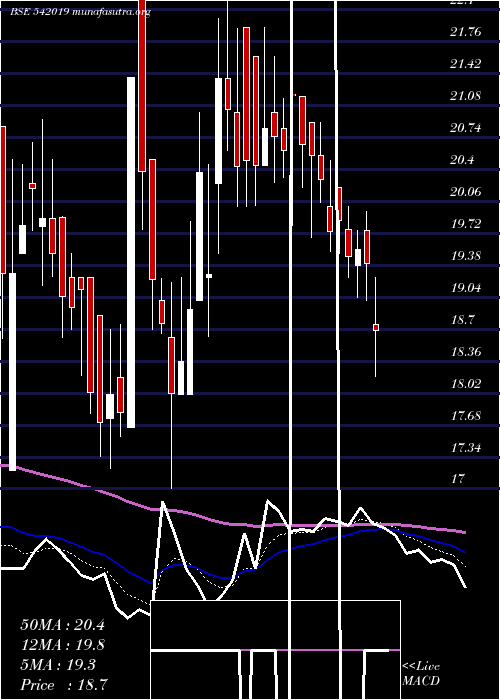Click the tall white candle reaching 21.25
500x700 pixels.
[x=131, y=252]
